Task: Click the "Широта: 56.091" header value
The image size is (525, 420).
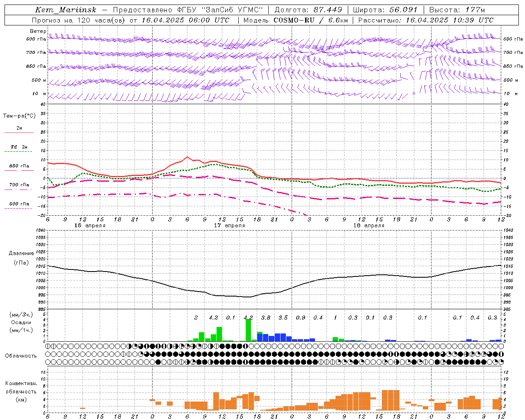Action: tap(385, 10)
